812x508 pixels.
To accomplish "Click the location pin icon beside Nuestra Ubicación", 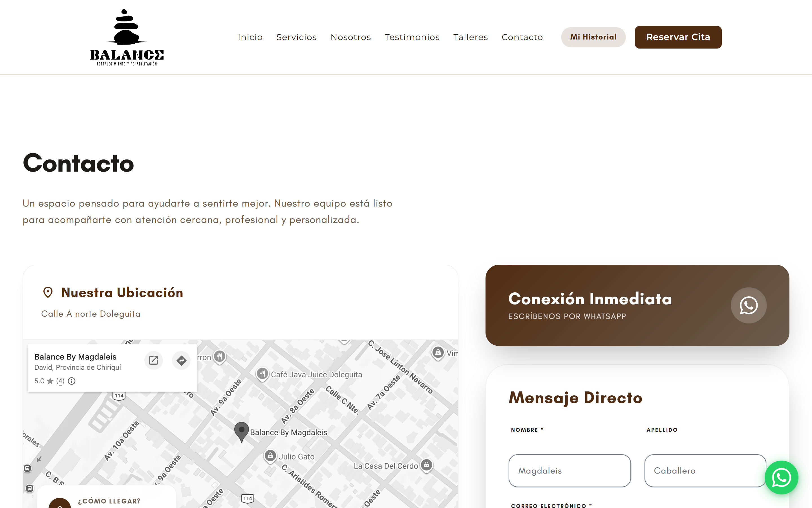I will (48, 292).
